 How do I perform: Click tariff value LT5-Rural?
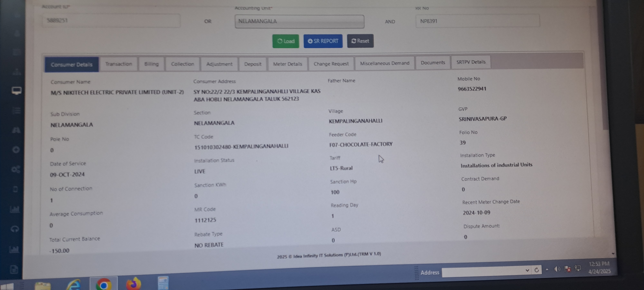click(341, 168)
